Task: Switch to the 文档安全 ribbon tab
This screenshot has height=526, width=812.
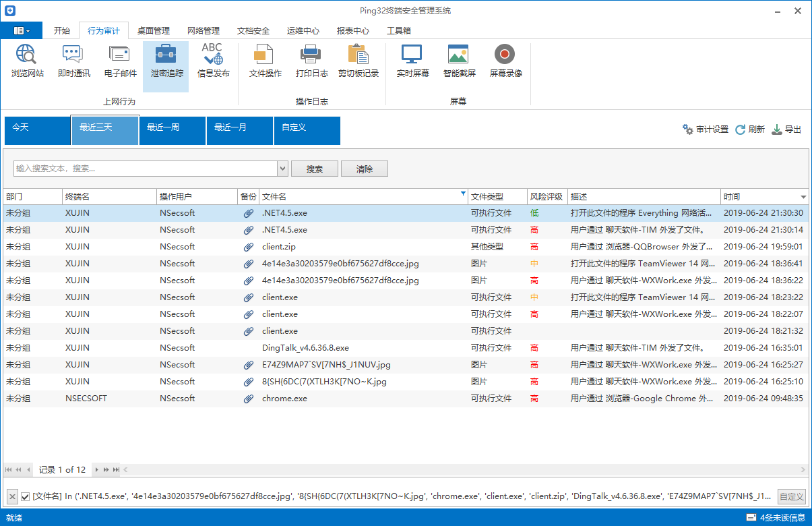Action: click(253, 30)
